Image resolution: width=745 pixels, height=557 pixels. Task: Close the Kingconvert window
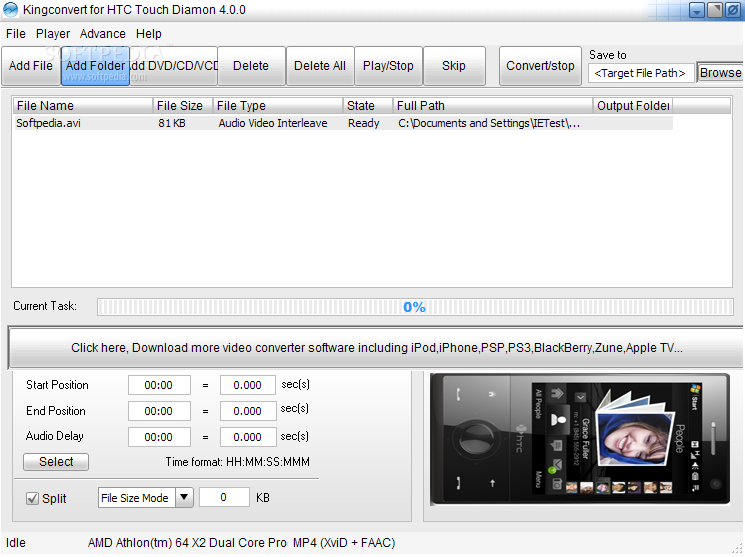pyautogui.click(x=733, y=10)
